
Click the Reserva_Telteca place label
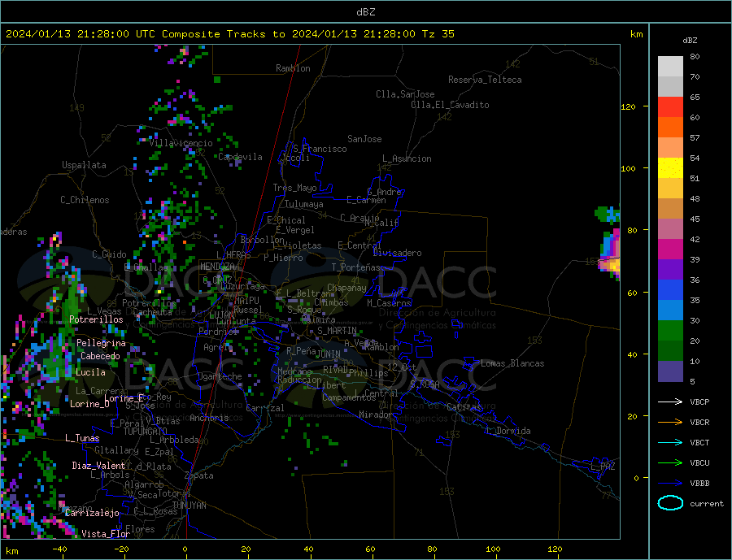[x=485, y=80]
